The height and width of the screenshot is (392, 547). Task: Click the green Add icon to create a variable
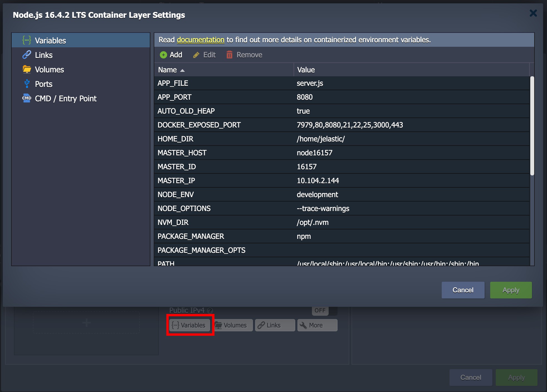click(164, 55)
